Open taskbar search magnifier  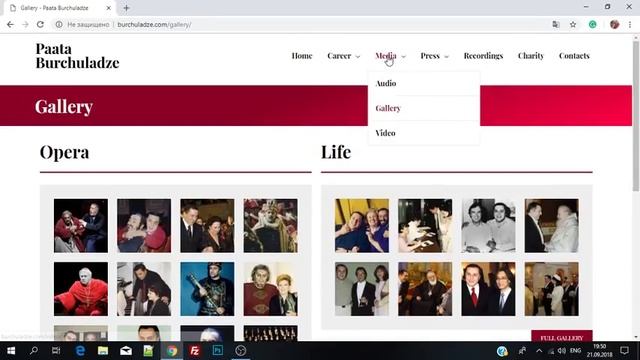point(34,351)
